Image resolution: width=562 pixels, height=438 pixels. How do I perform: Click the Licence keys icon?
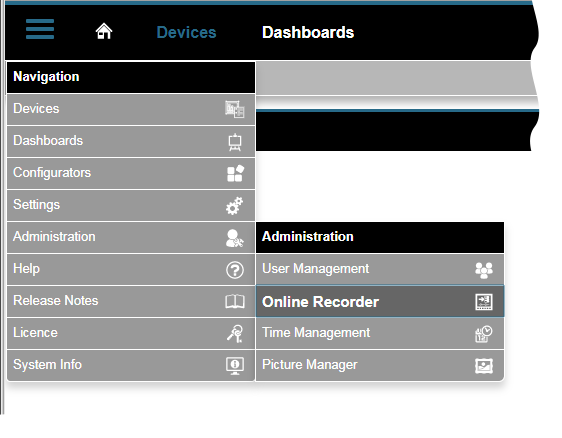point(235,333)
